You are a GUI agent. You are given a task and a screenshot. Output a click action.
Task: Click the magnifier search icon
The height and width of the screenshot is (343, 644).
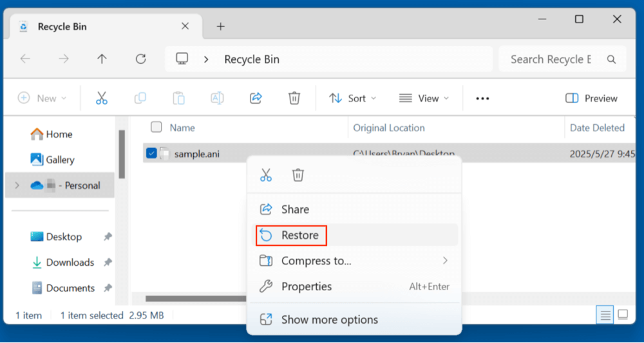[612, 59]
